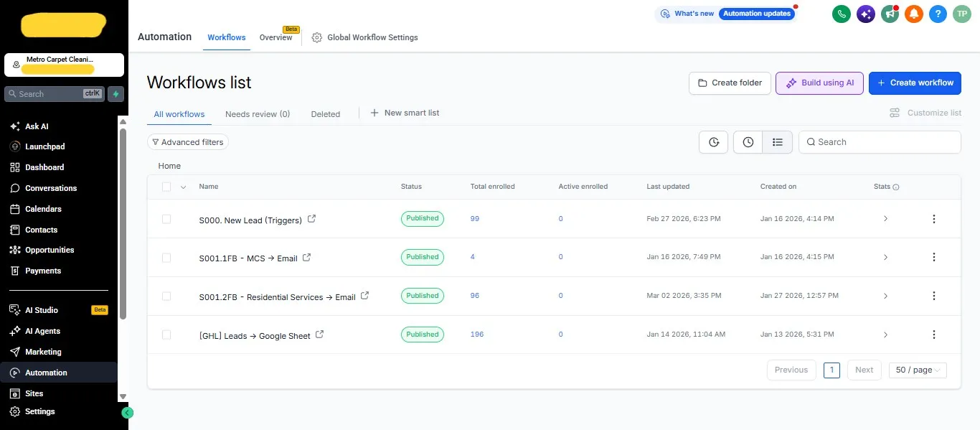Viewport: 980px width, 430px height.
Task: Open three-dot menu for S001.2FB Residential Services
Action: click(x=933, y=296)
